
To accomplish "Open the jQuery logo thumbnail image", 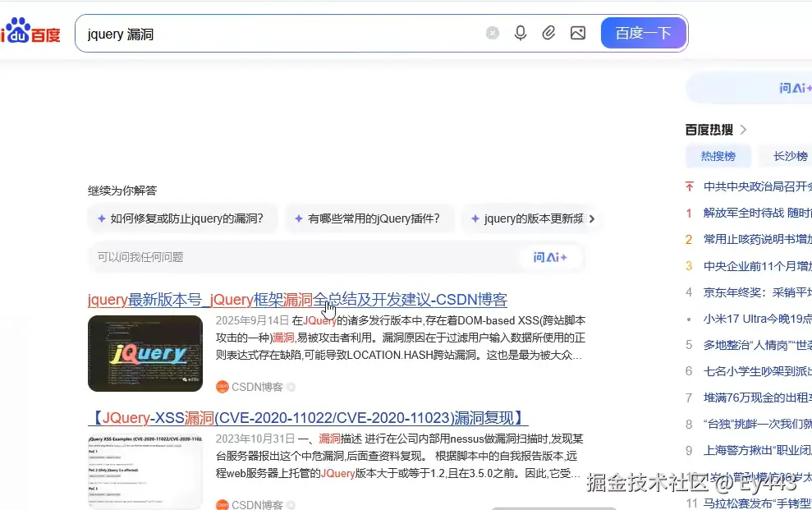I will pyautogui.click(x=145, y=353).
